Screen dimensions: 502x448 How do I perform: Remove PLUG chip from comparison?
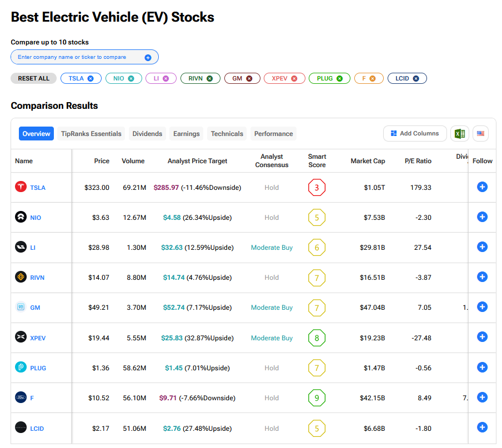pos(340,79)
